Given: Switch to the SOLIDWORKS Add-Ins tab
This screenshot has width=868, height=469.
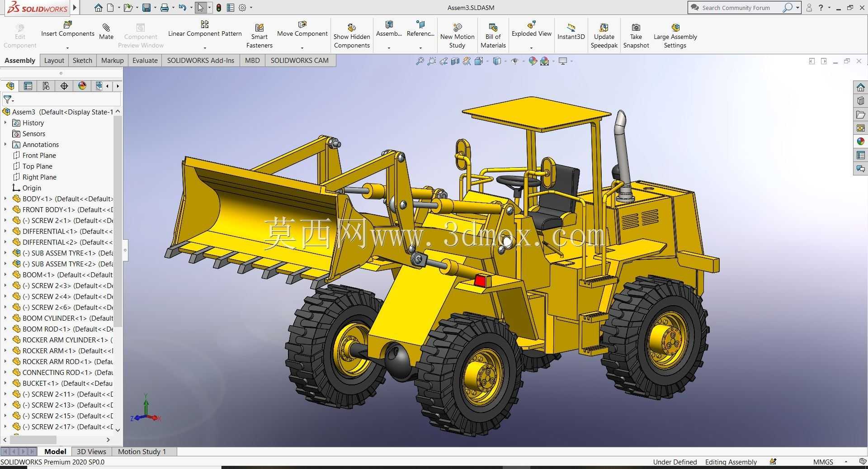Looking at the screenshot, I should tap(201, 61).
